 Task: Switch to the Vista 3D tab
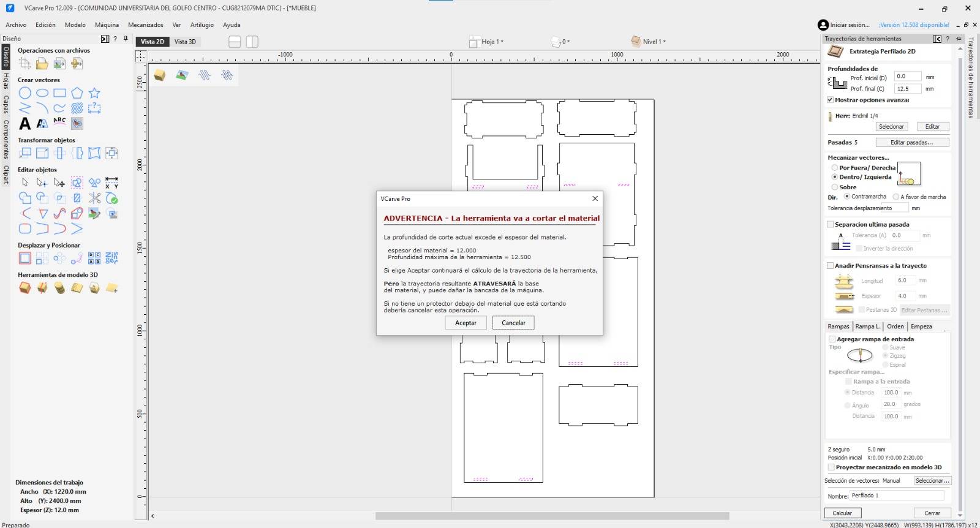pos(185,42)
